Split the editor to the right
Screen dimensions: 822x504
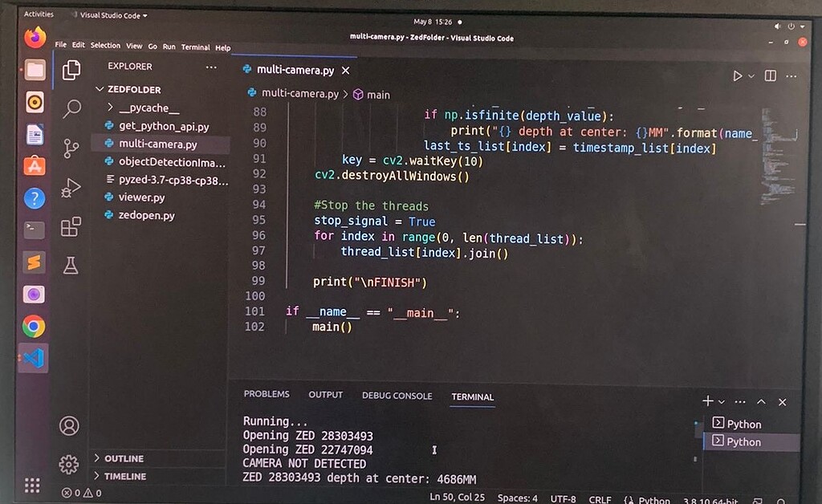(771, 75)
